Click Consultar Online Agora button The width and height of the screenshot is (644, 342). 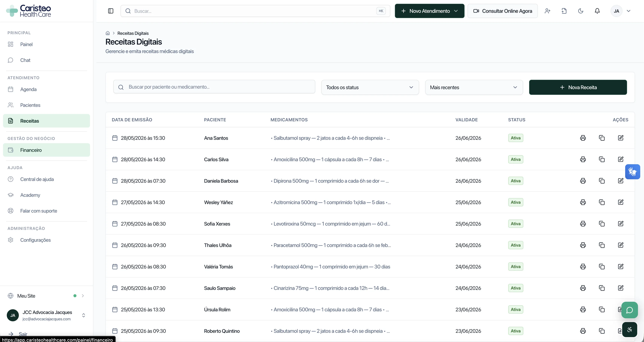503,11
